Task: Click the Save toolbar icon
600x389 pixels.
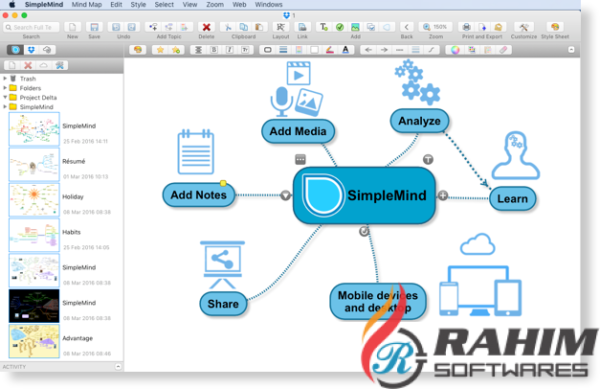Action: point(94,27)
